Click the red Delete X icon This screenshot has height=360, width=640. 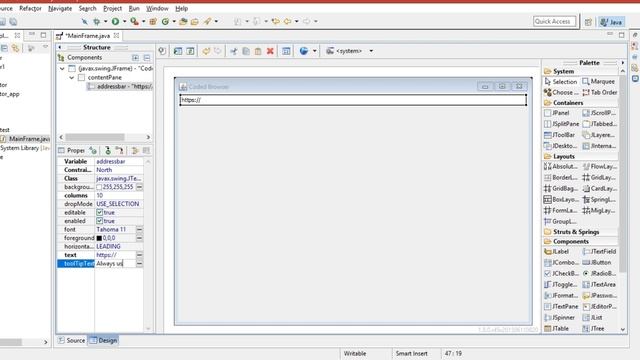tap(270, 51)
